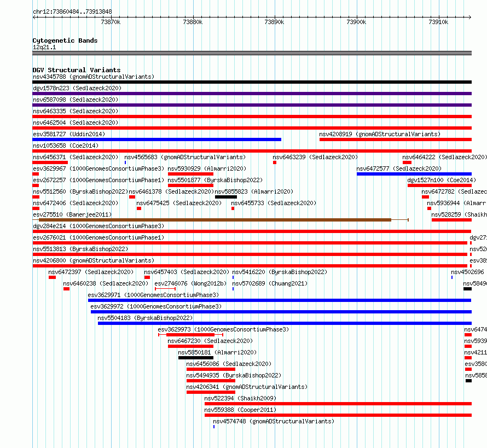This screenshot has width=487, height=448.
Task: Click the blue esv3629971 variant bar
Action: tap(280, 300)
